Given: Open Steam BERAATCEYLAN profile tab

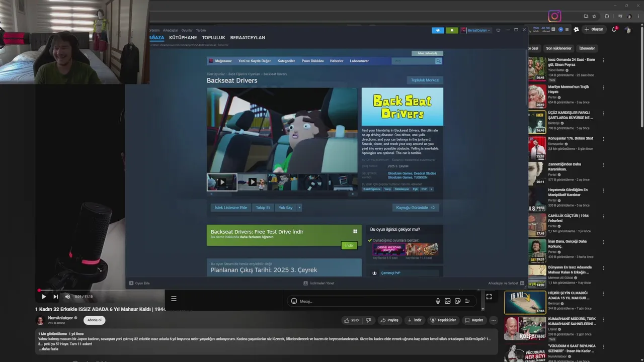Looking at the screenshot, I should point(248,38).
